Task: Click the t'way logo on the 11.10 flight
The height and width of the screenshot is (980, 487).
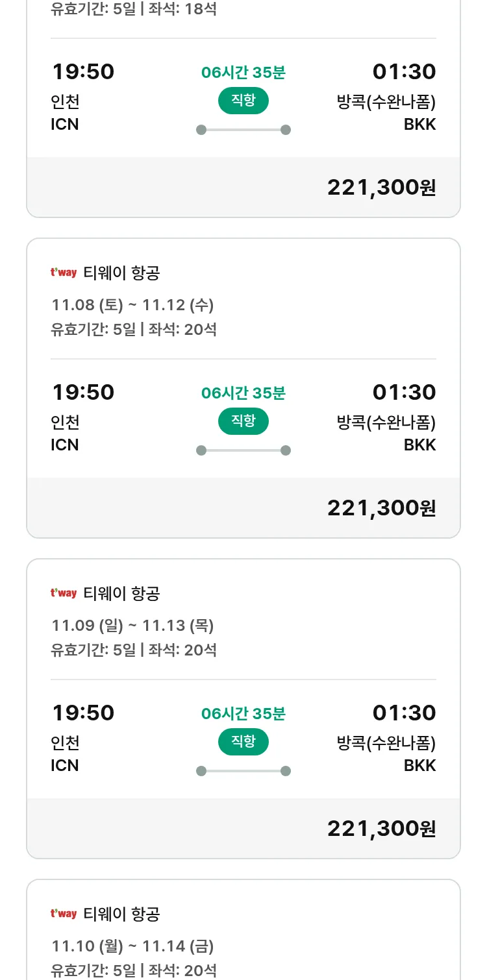Action: click(x=64, y=914)
